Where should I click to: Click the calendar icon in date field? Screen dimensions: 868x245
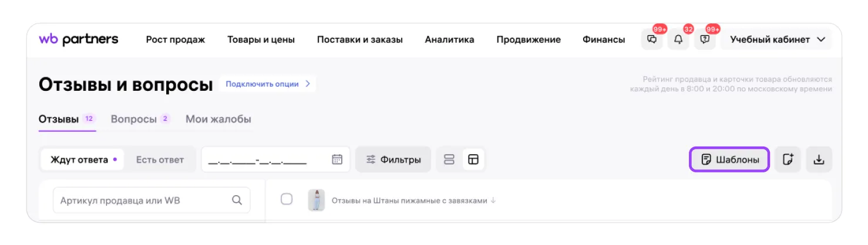click(x=337, y=159)
